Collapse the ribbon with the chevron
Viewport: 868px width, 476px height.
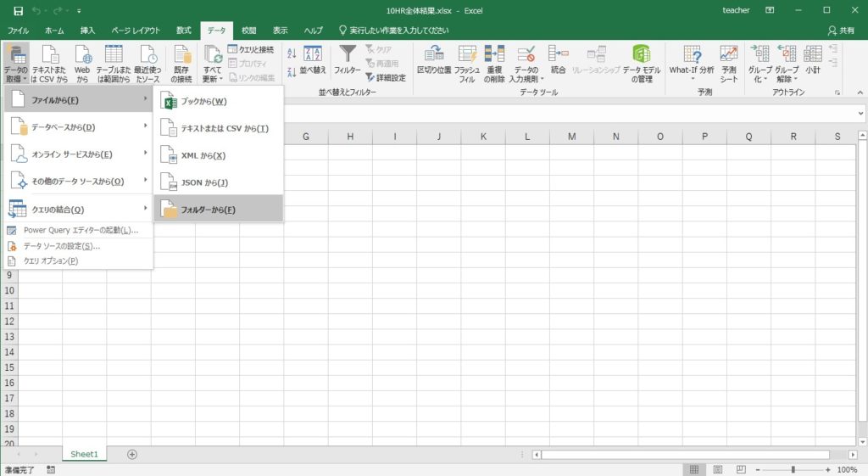coord(860,92)
